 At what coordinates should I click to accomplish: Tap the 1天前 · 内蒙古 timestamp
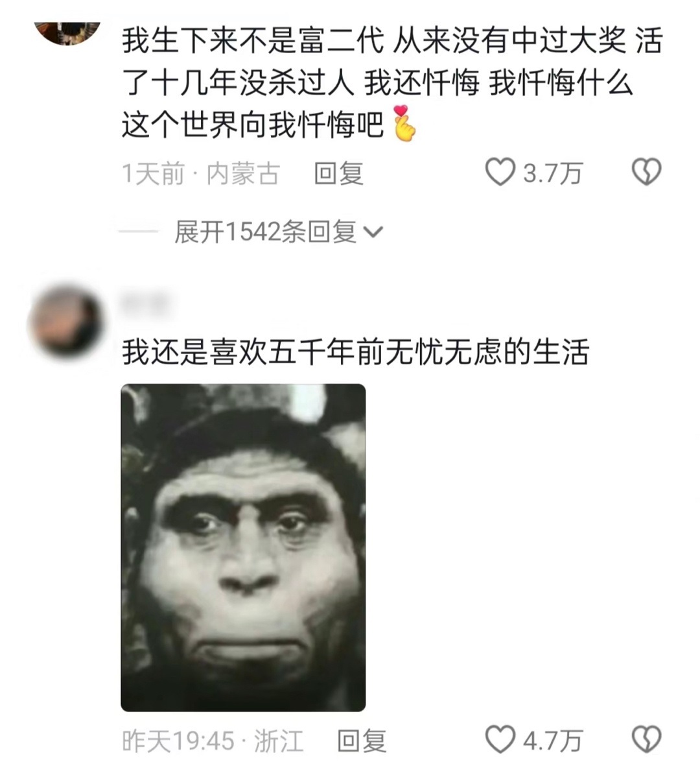(x=201, y=174)
